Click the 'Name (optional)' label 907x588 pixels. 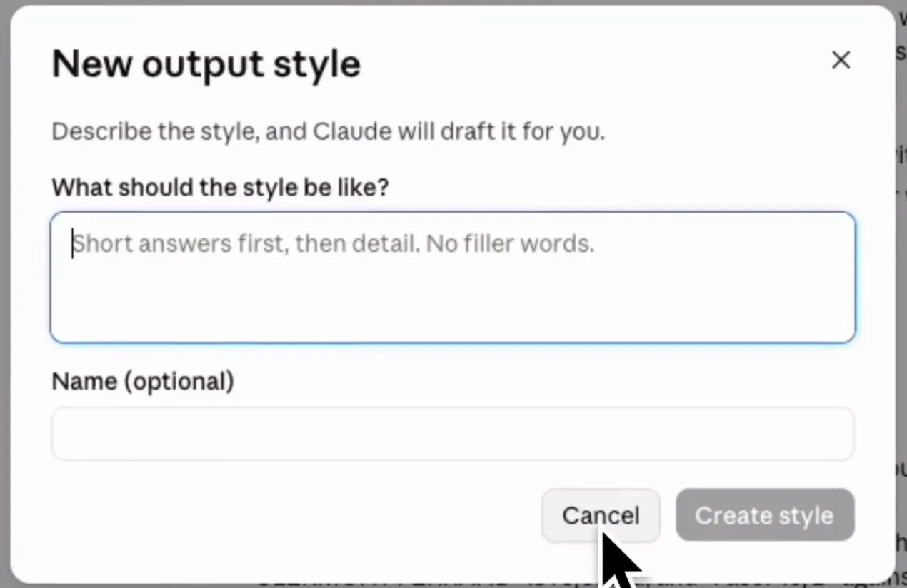(x=143, y=381)
